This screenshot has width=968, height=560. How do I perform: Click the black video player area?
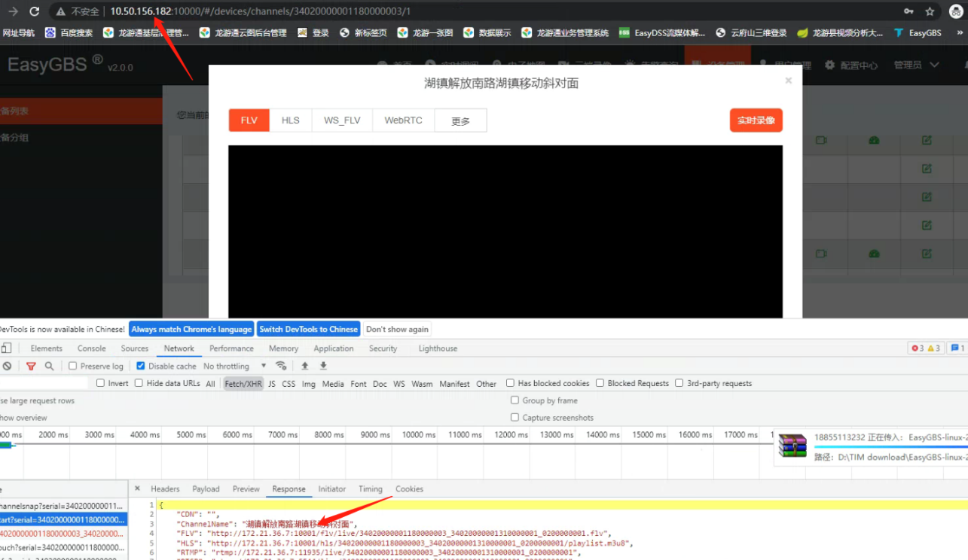click(x=505, y=232)
